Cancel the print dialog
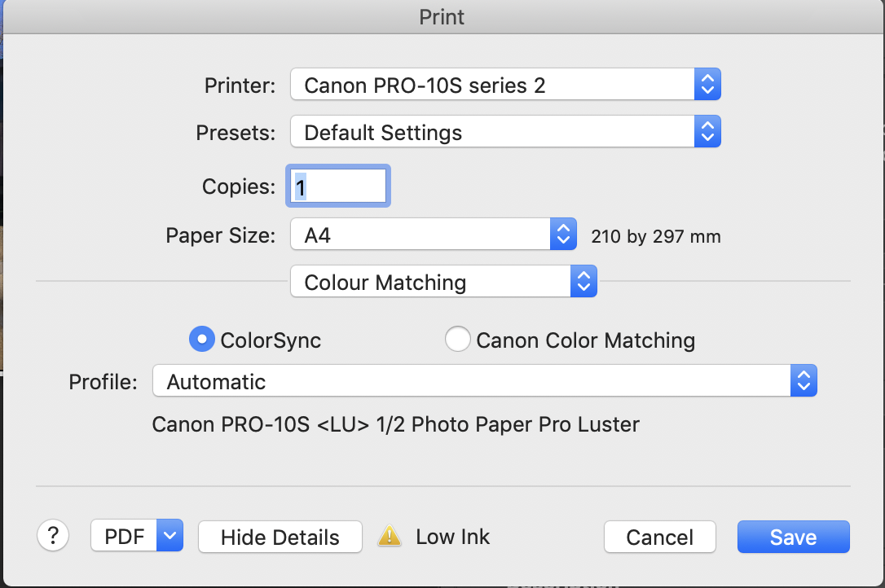 pos(659,536)
